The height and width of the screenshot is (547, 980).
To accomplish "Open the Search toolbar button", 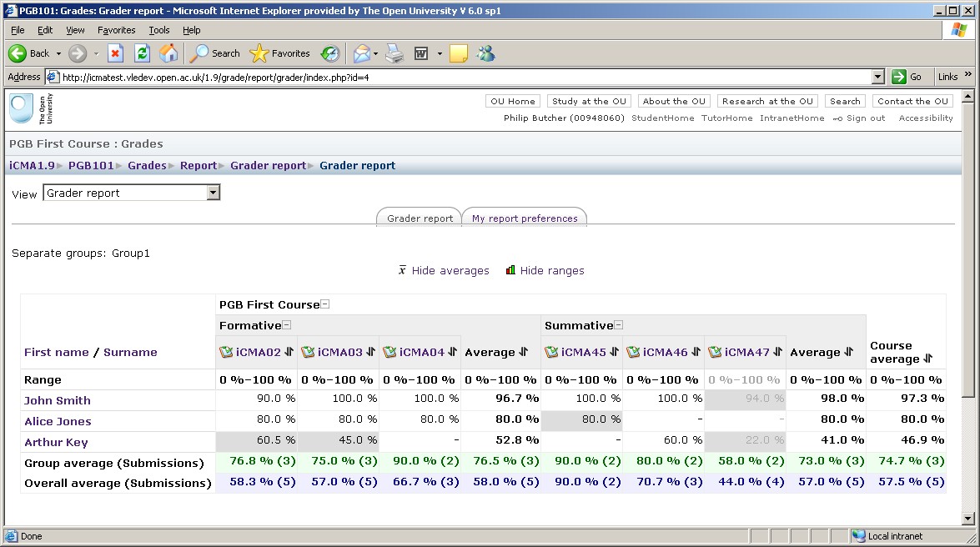I will coord(214,53).
